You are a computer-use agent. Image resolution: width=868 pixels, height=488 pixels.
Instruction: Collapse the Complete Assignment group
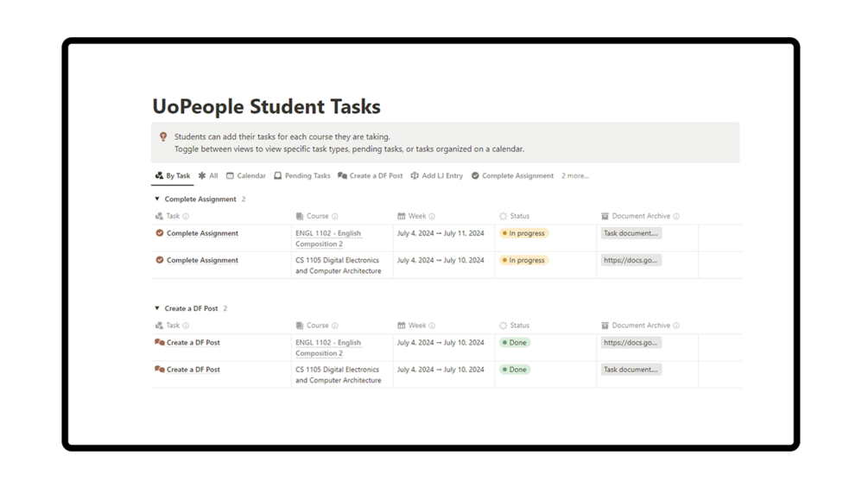[157, 200]
